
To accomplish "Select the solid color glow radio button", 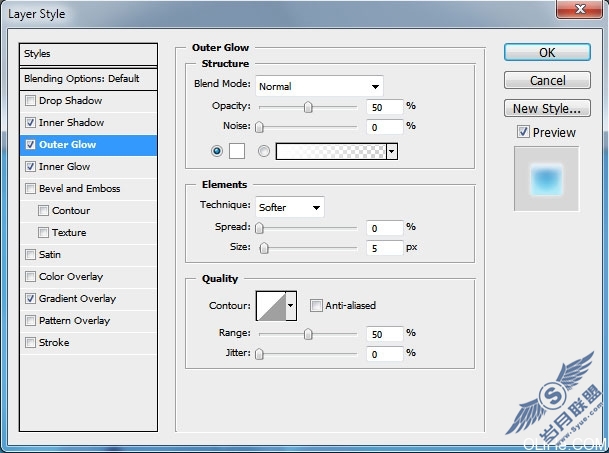I will coord(217,151).
